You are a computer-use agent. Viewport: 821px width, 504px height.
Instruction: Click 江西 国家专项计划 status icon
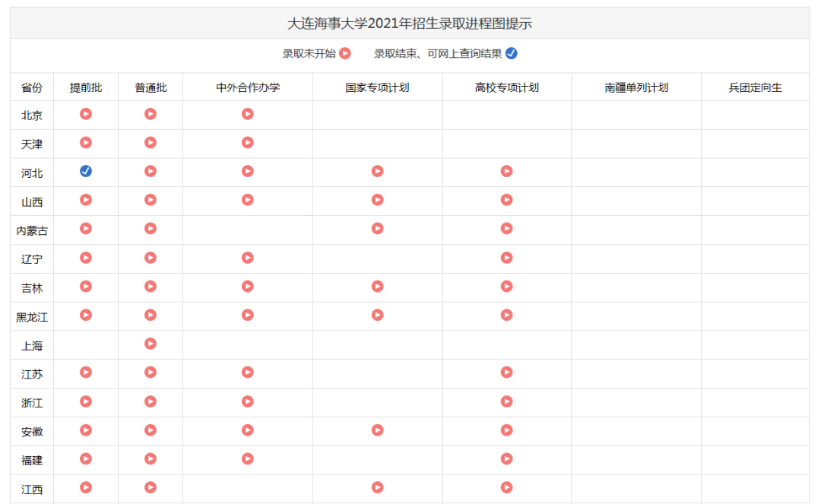[378, 488]
